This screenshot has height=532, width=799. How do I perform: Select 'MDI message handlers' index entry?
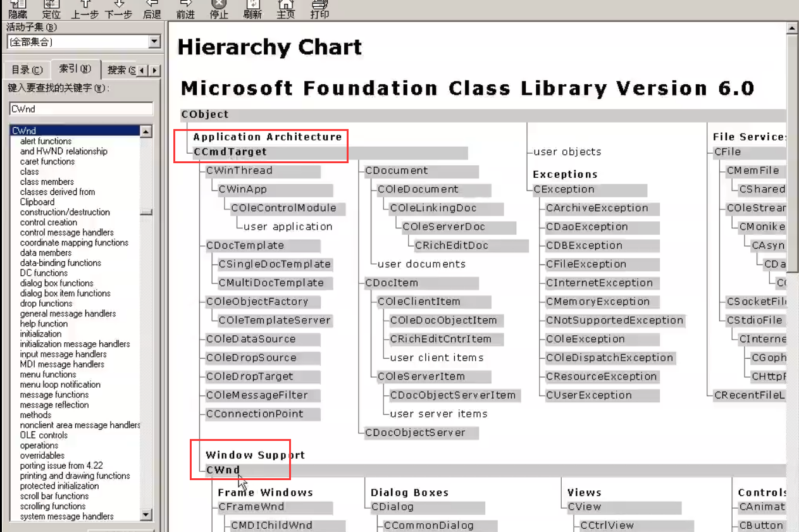(x=62, y=364)
